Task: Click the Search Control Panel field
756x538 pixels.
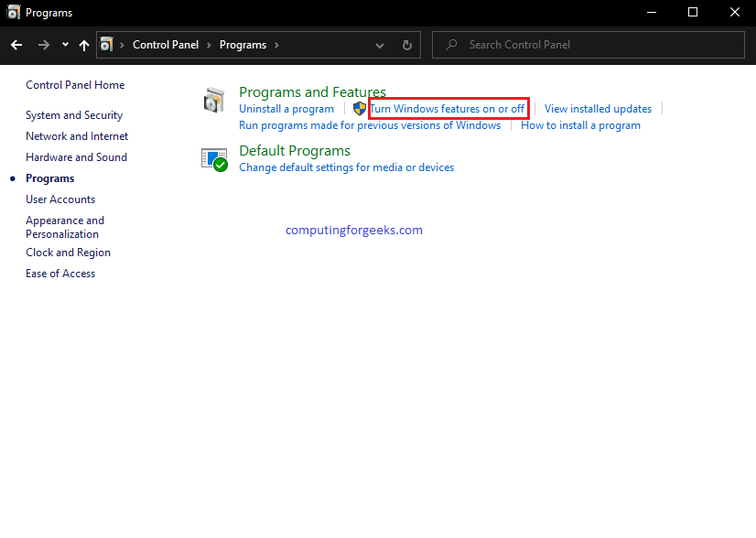Action: coord(589,45)
